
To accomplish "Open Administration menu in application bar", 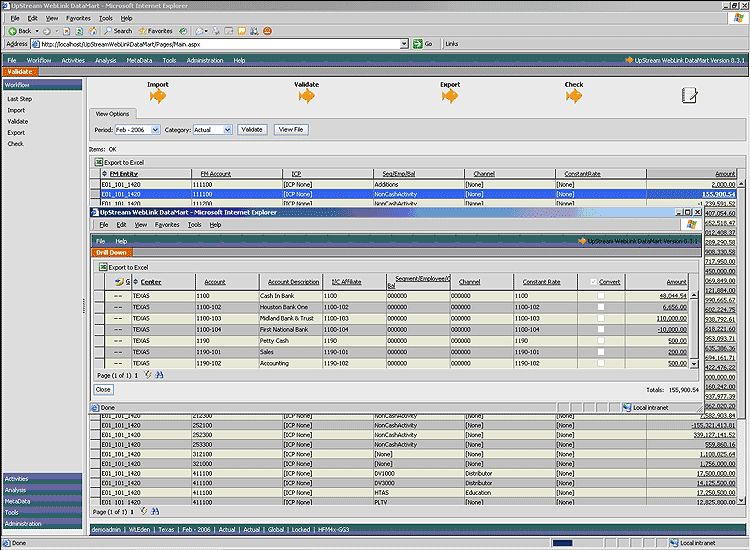I will pyautogui.click(x=205, y=60).
